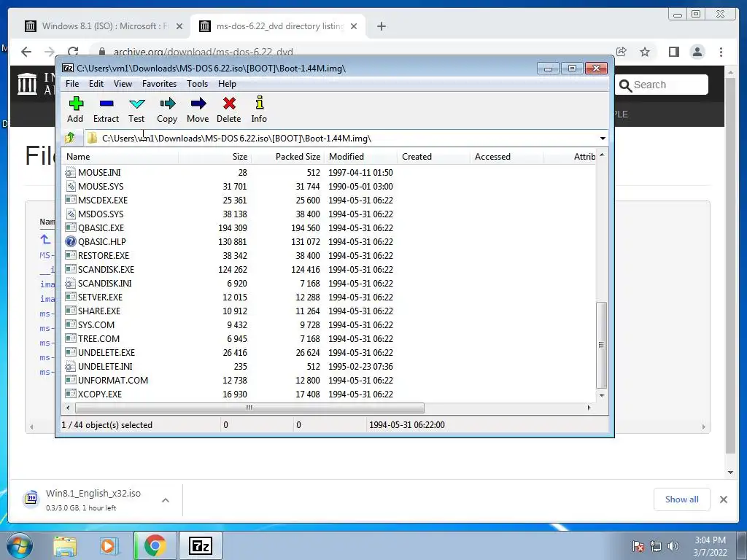Select the UNDELETE.INI file icon
This screenshot has width=747, height=560.
pyautogui.click(x=71, y=366)
